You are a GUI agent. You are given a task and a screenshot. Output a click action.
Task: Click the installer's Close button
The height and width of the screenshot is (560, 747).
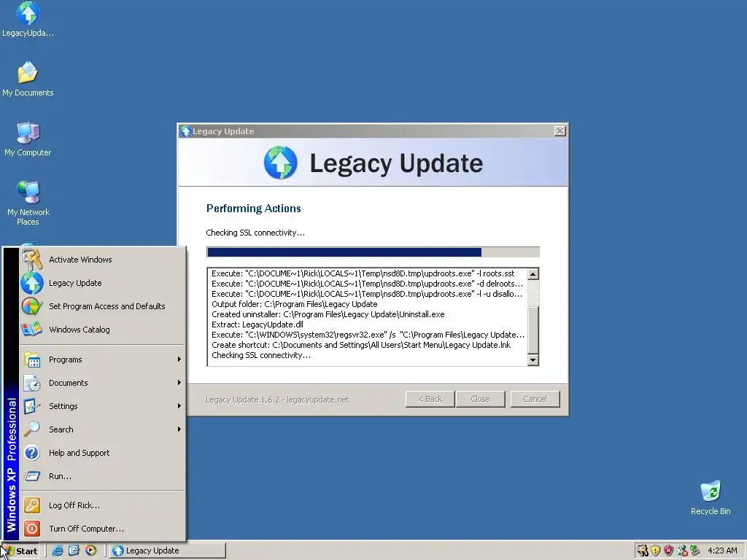(480, 399)
